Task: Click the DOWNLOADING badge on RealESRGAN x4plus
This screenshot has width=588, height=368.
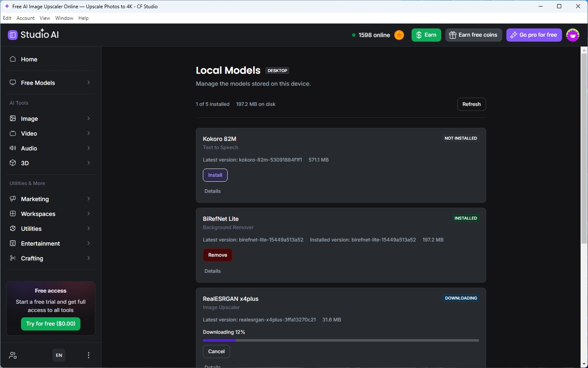Action: point(461,298)
